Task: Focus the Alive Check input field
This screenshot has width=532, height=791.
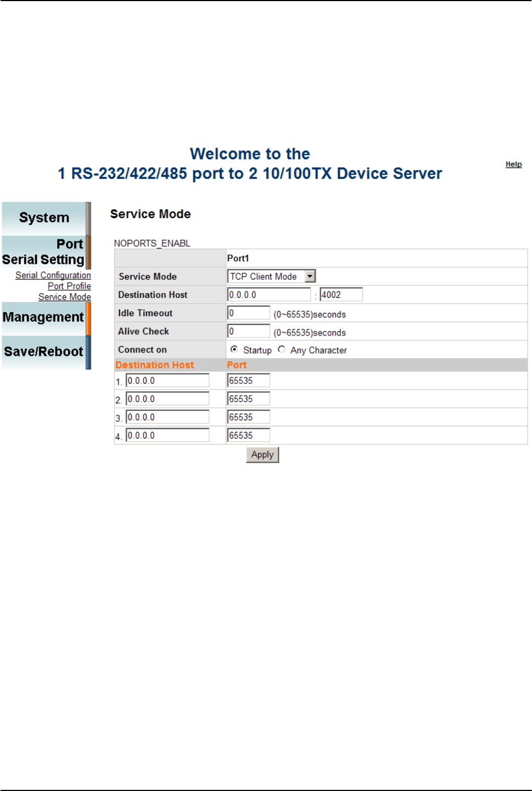Action: pos(248,331)
